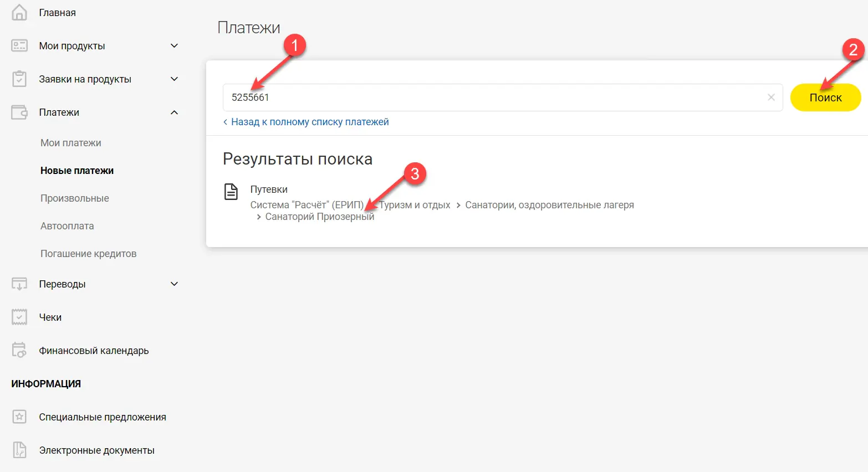Click the document icon beside Путевки result
The image size is (868, 472).
pos(231,192)
